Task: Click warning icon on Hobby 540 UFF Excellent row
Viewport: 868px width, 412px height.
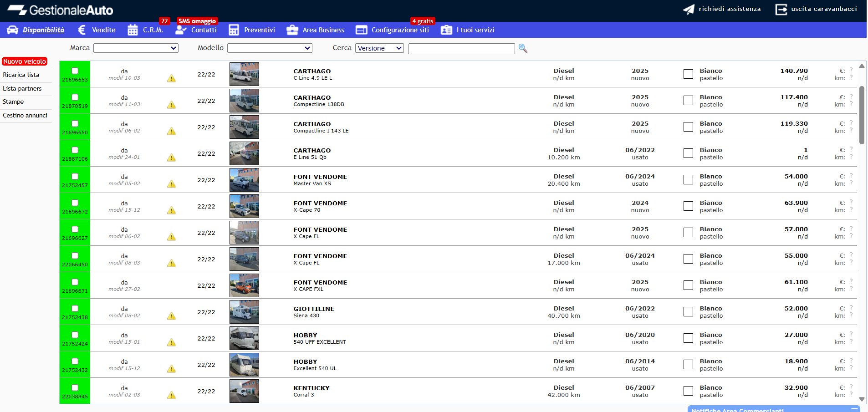Action: [171, 342]
